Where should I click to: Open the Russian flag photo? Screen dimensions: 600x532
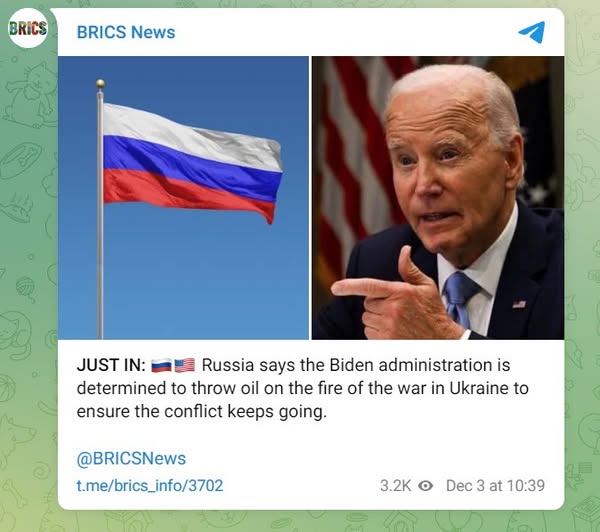pyautogui.click(x=183, y=198)
